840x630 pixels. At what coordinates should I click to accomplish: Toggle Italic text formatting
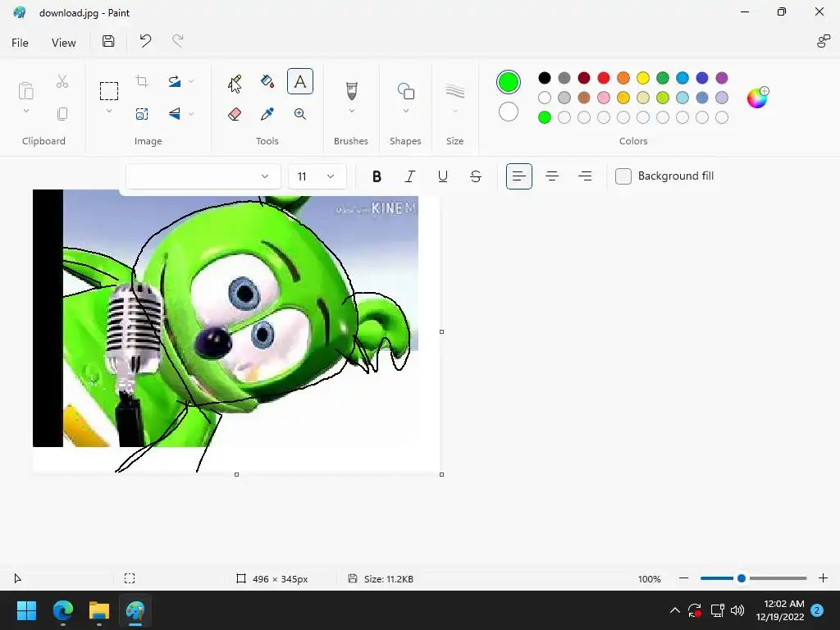(x=410, y=176)
